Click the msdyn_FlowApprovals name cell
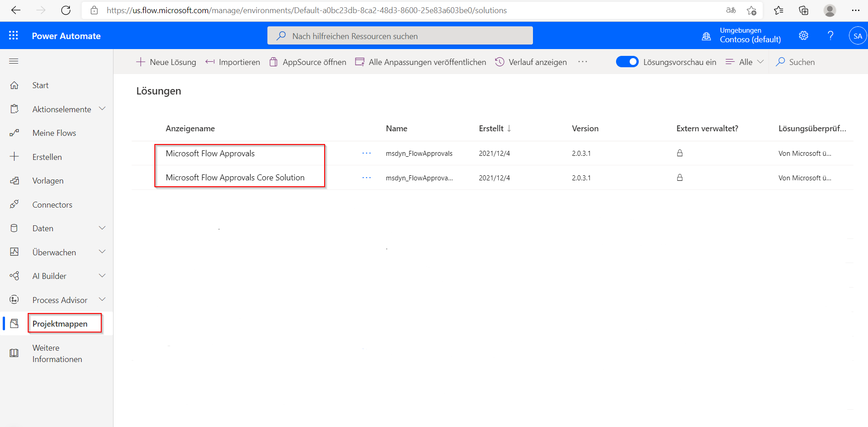This screenshot has width=868, height=427. click(x=419, y=154)
